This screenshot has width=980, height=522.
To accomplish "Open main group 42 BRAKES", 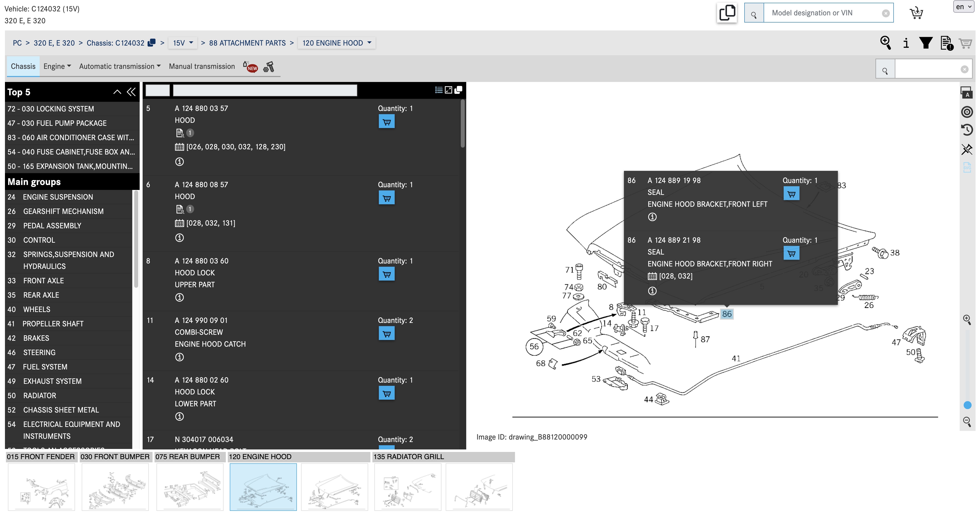I will click(69, 338).
